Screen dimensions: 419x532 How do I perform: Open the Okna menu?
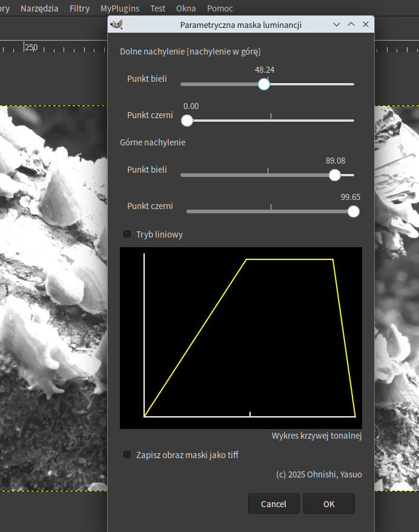point(186,8)
